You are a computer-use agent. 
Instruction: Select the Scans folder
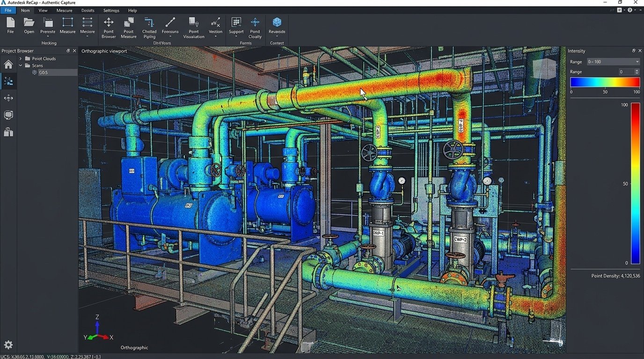point(34,65)
